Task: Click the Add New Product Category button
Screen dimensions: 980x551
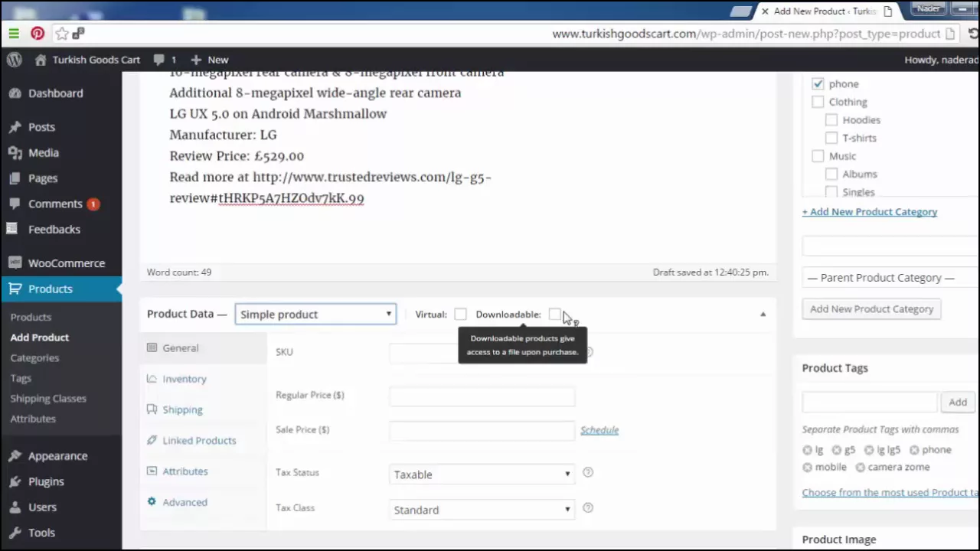Action: (x=872, y=309)
